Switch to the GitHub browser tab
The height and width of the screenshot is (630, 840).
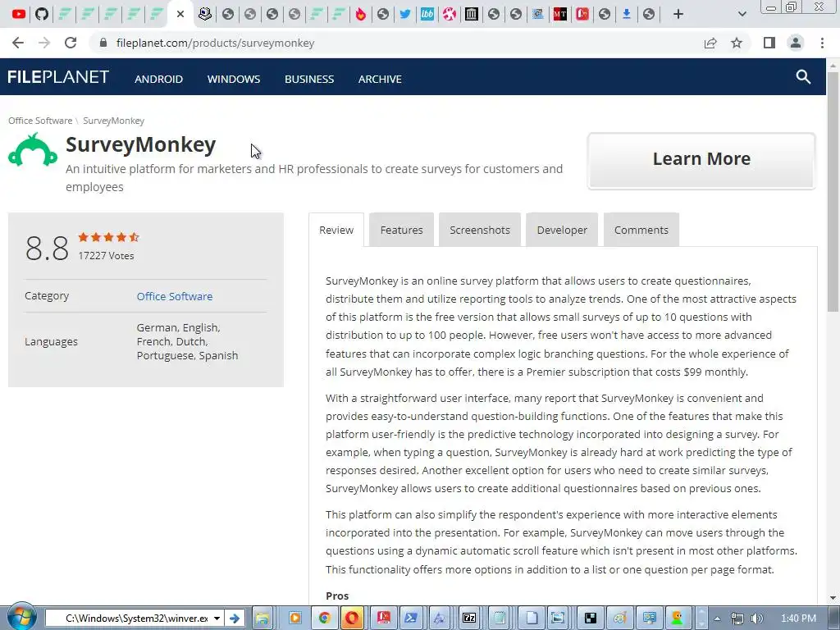(42, 14)
